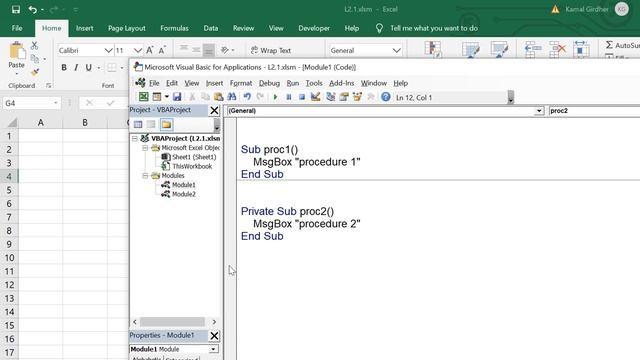Select Module2 in project tree

(184, 194)
